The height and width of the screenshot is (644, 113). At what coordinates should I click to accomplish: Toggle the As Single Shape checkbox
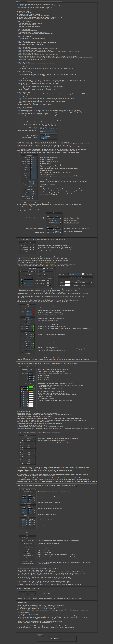pos(23,555)
